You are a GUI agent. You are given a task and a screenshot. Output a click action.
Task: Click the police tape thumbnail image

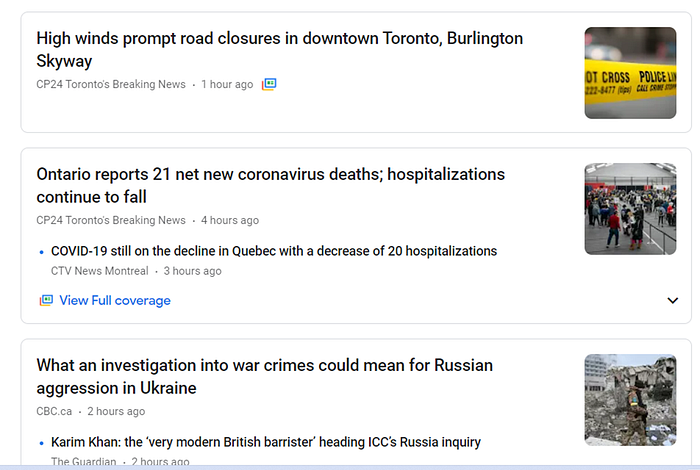click(630, 73)
